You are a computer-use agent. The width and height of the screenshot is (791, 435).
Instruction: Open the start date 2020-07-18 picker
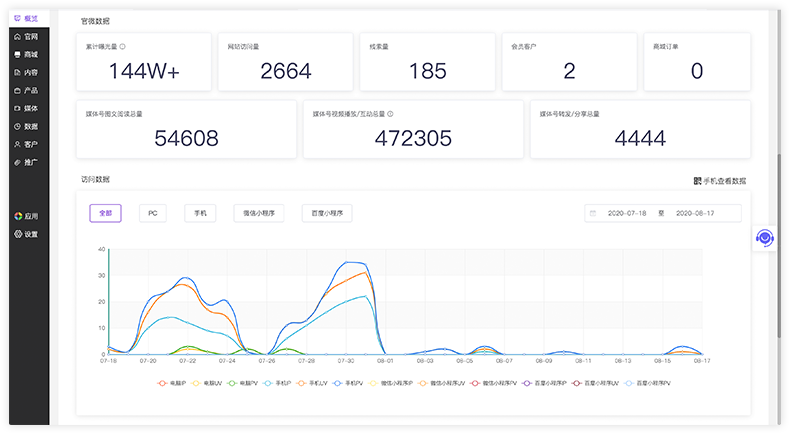coord(627,213)
